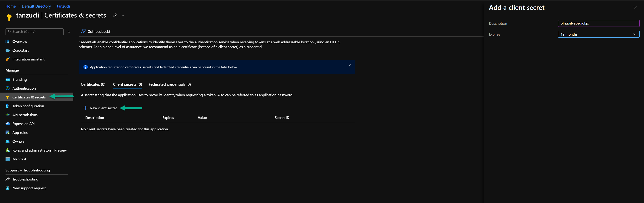
Task: Click the App roles grid icon
Action: click(8, 133)
